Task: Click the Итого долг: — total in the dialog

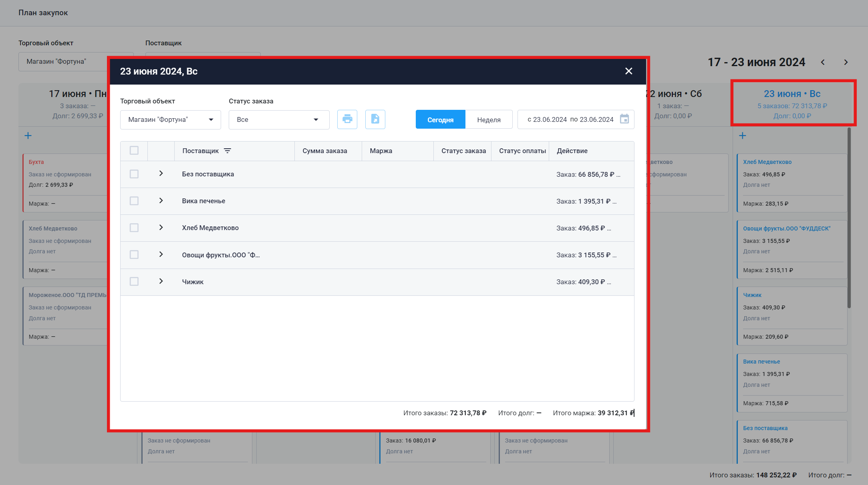Action: (520, 413)
